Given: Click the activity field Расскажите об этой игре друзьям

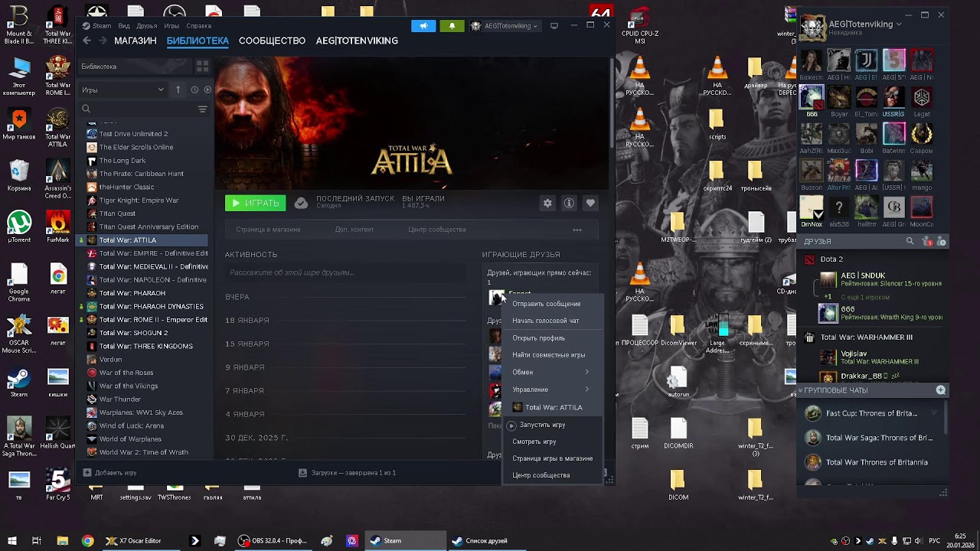Looking at the screenshot, I should pos(345,272).
